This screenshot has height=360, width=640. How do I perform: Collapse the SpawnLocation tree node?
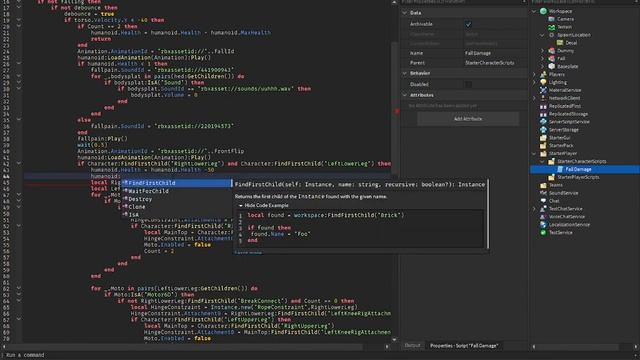(542, 35)
